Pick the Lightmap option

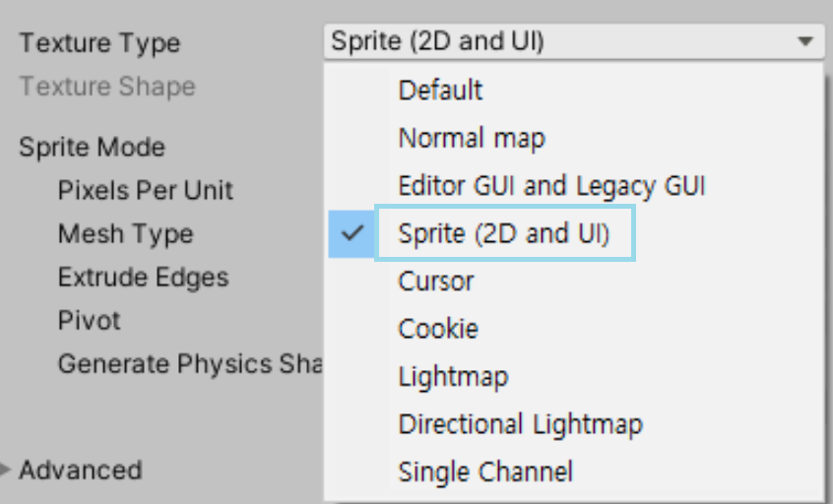[453, 377]
